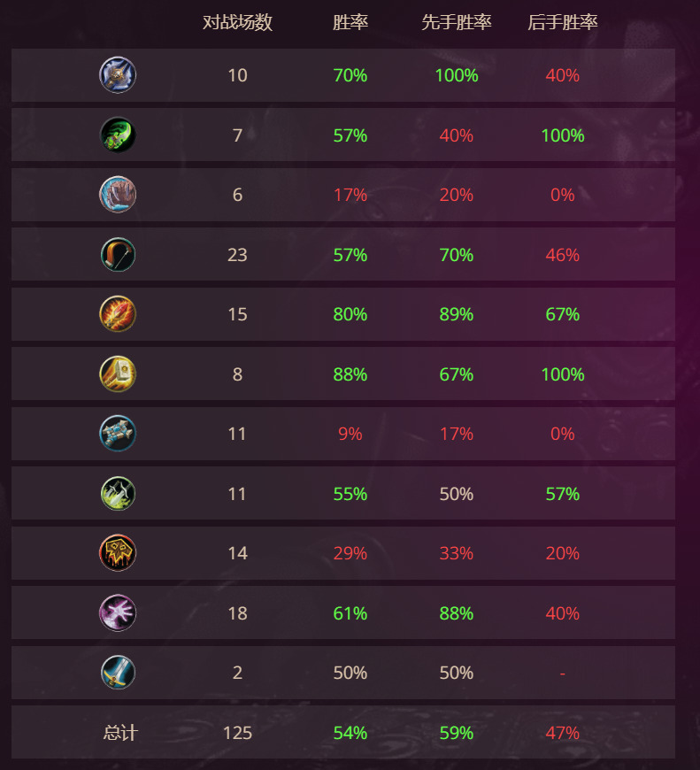Click the 总计 row label
The image size is (700, 770).
point(120,733)
